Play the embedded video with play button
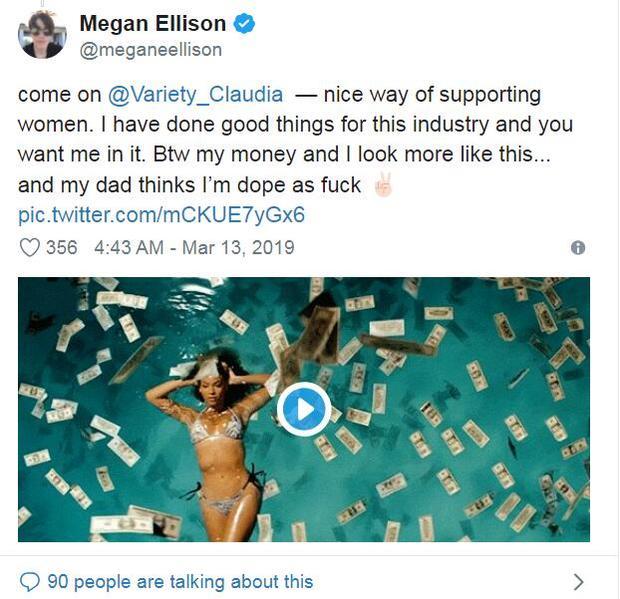The image size is (620, 599). tap(303, 410)
